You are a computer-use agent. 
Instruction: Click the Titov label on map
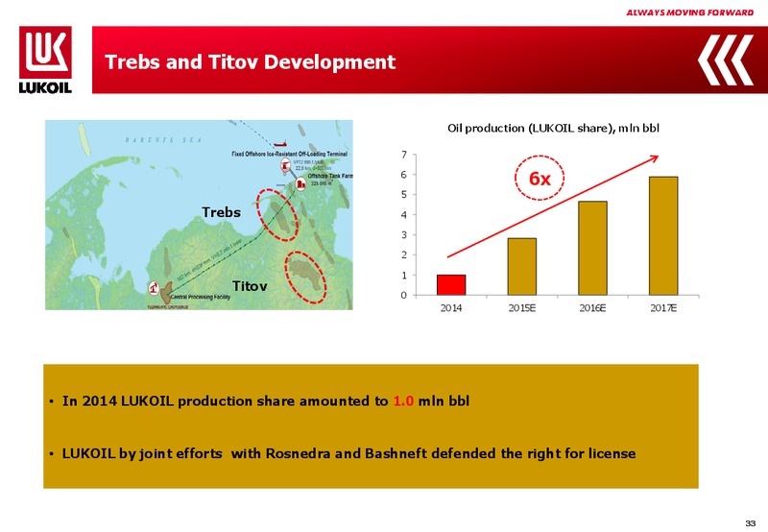click(250, 286)
